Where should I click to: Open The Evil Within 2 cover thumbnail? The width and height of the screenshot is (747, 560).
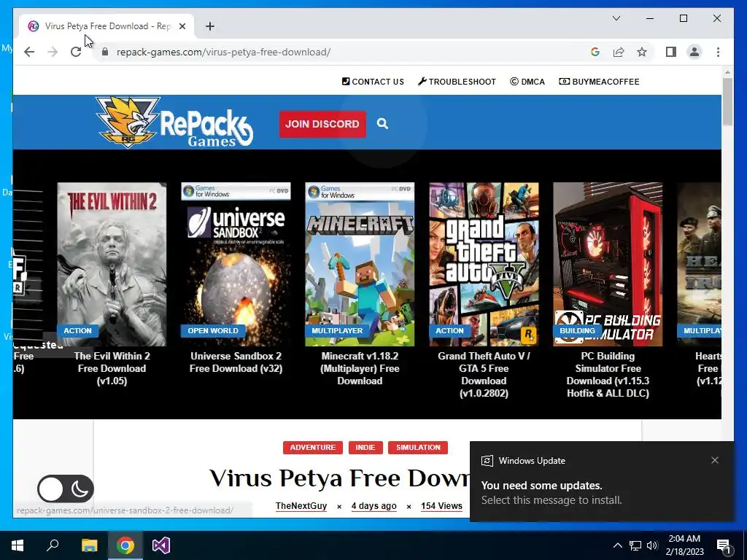(x=112, y=264)
